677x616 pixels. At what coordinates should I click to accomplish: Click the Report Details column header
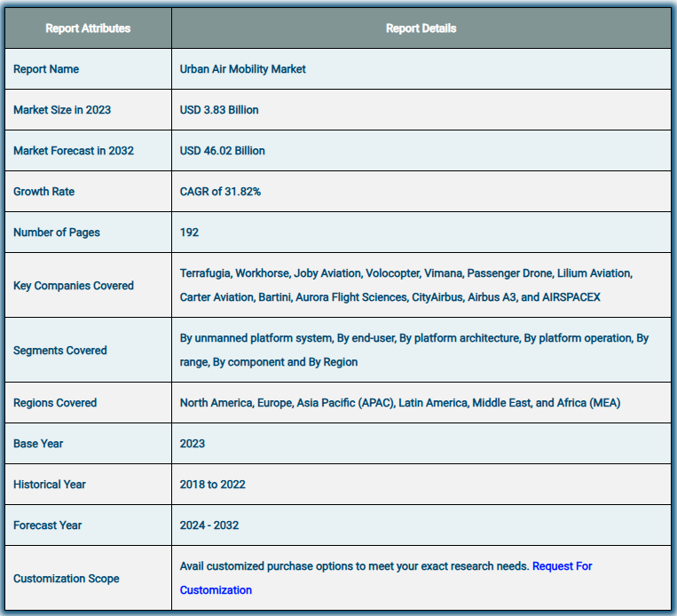[421, 28]
